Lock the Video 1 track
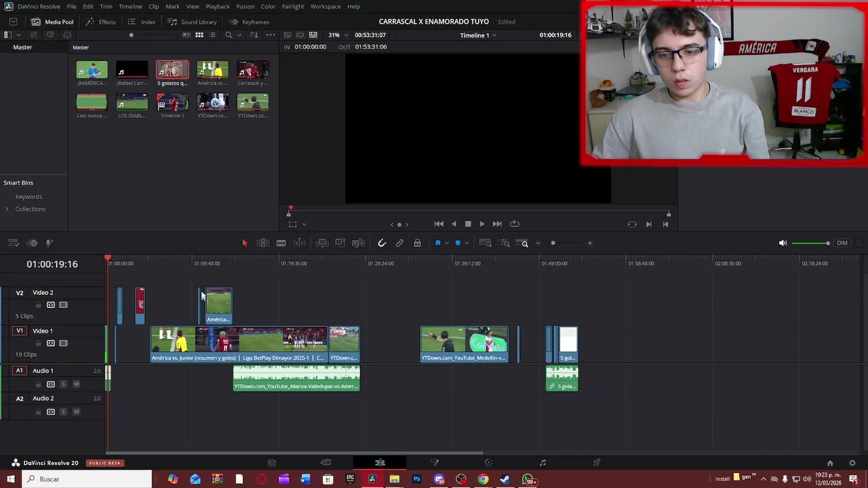Image resolution: width=868 pixels, height=488 pixels. click(x=39, y=343)
